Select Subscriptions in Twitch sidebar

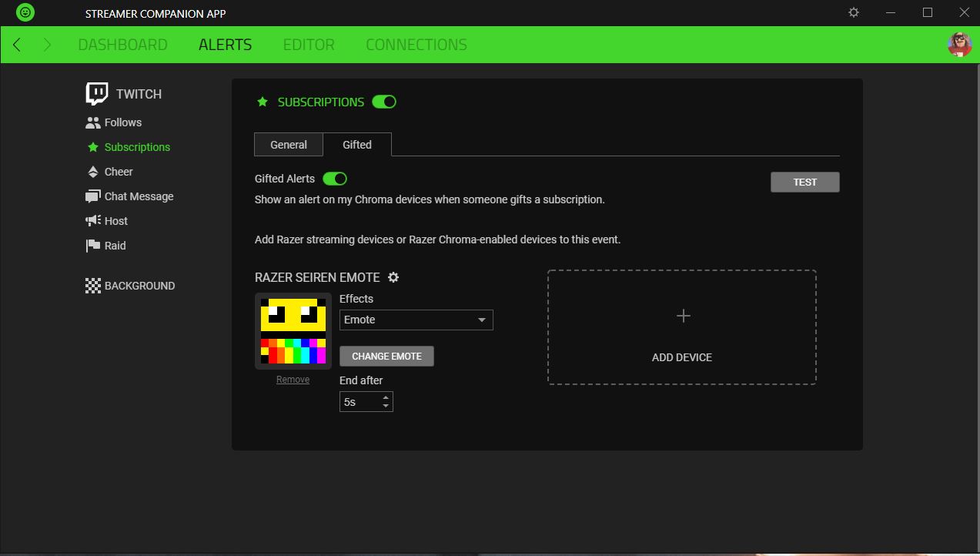[x=137, y=147]
